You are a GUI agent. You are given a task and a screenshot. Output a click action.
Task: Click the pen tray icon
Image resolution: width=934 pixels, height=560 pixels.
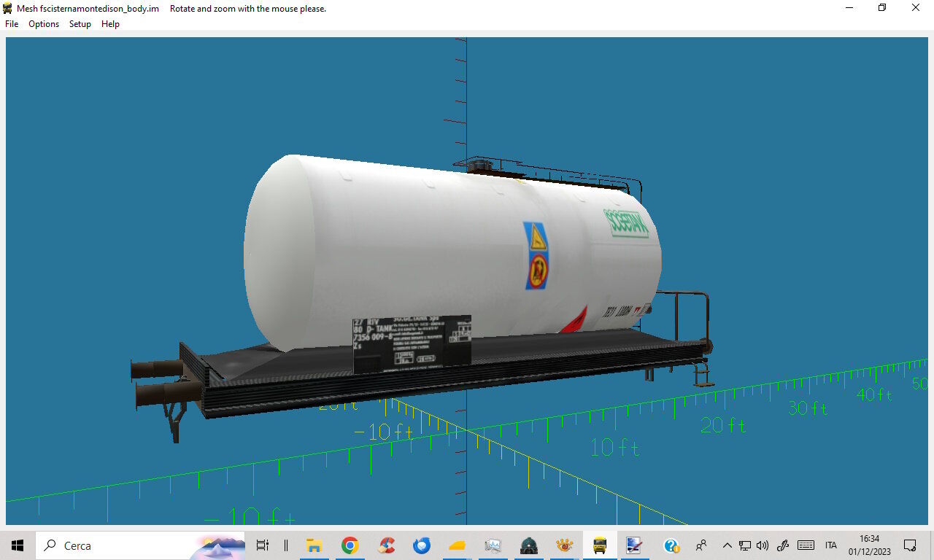click(x=783, y=545)
